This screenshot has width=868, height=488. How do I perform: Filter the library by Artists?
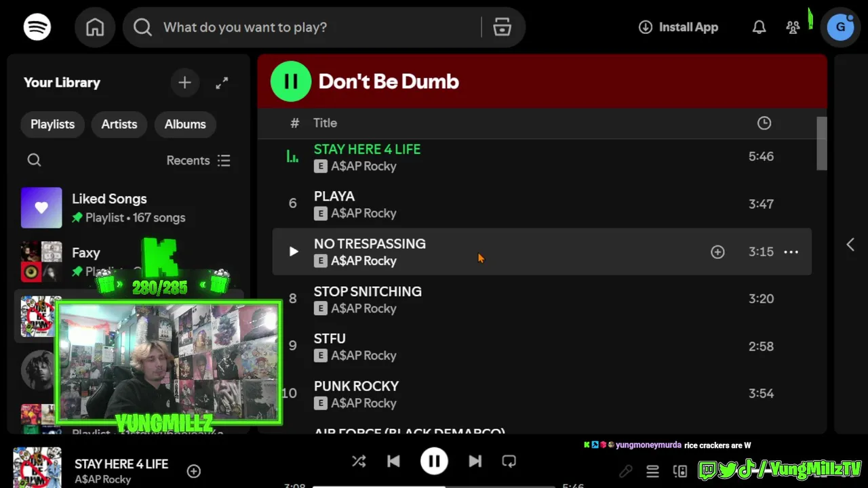tap(119, 124)
